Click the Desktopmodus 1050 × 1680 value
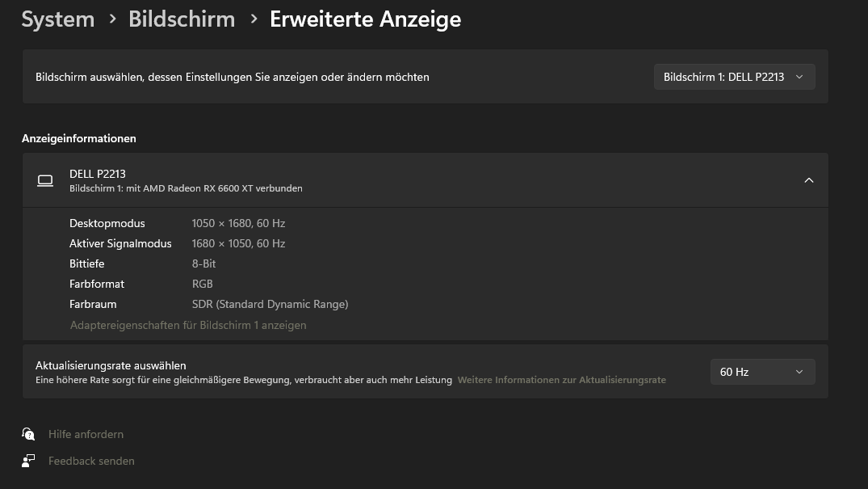Viewport: 868px width, 489px height. [238, 223]
